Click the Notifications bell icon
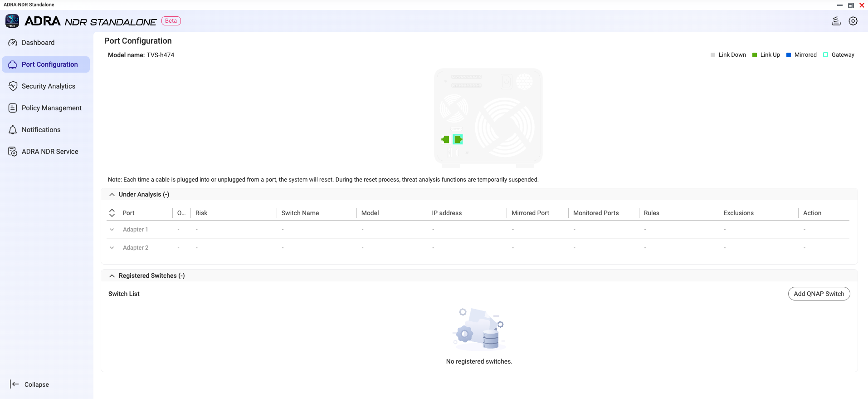868x399 pixels. tap(13, 130)
